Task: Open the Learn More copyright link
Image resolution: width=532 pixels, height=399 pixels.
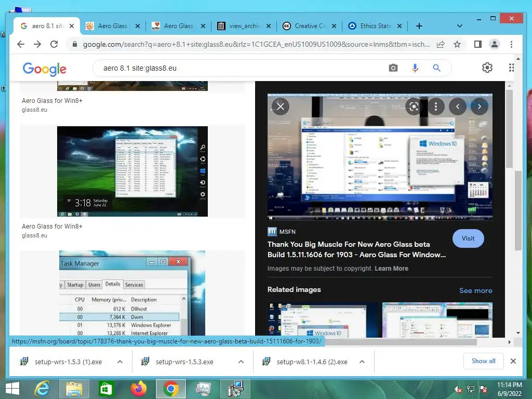Action: (391, 269)
